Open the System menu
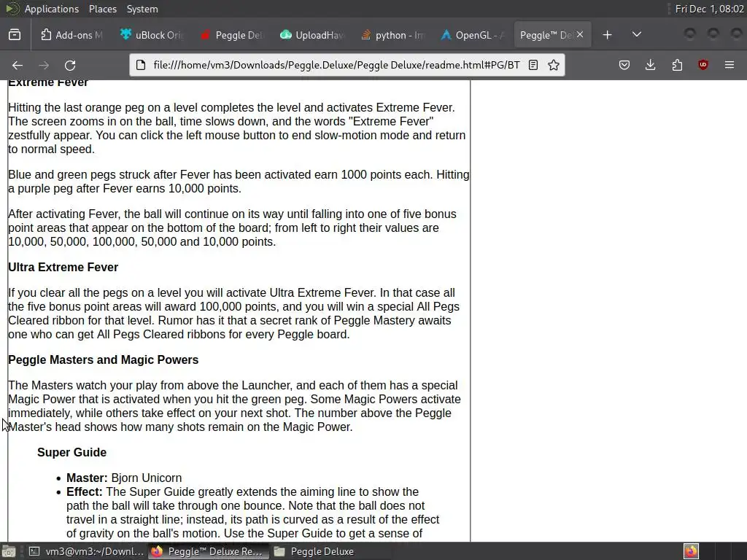 142,9
